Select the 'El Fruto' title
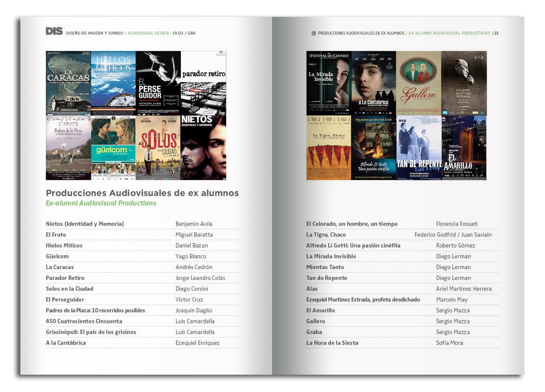 [x=56, y=235]
